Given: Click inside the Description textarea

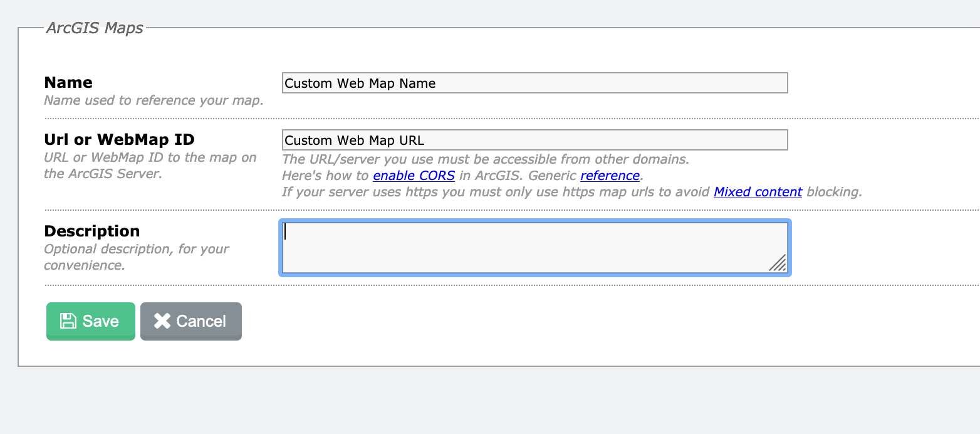Looking at the screenshot, I should [x=534, y=248].
